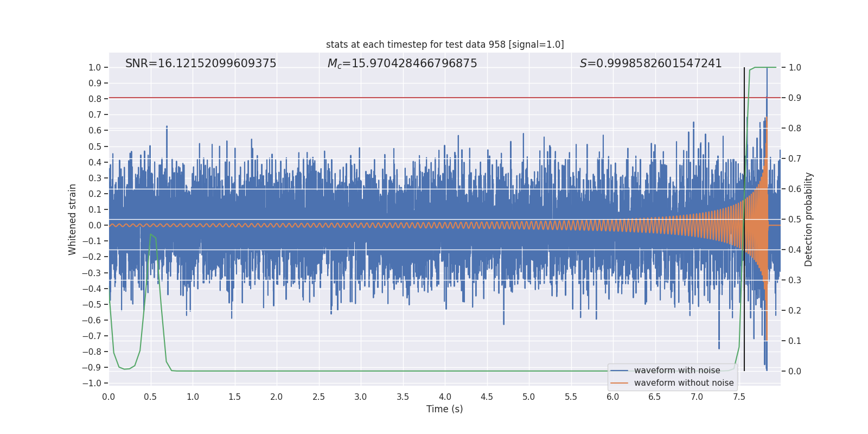
Task: Click the 5.5 tick label on the time axis
Action: [x=571, y=397]
